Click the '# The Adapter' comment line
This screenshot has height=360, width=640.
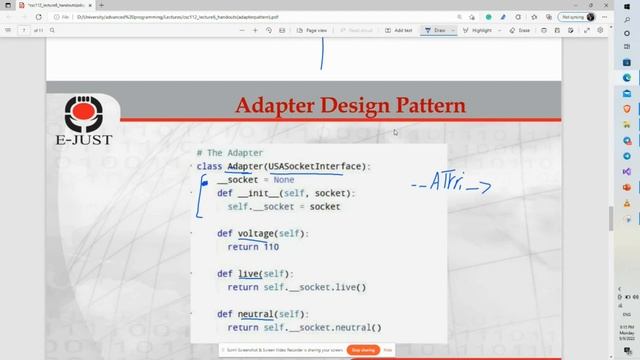[230, 153]
